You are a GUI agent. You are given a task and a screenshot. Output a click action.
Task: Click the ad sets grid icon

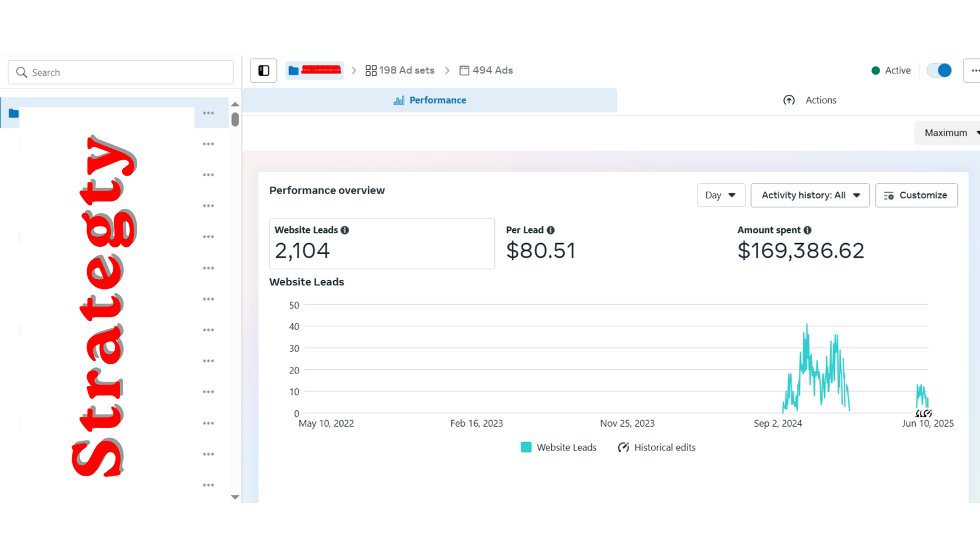coord(371,70)
